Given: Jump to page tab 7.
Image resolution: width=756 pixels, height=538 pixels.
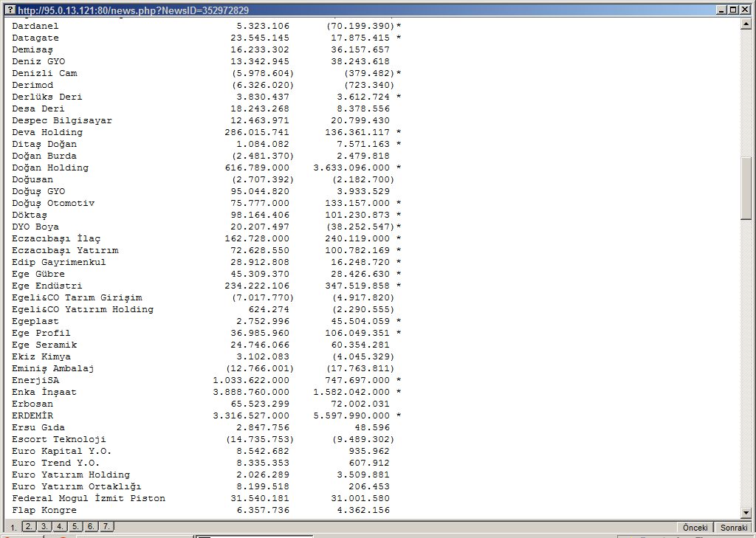Looking at the screenshot, I should pos(106,526).
